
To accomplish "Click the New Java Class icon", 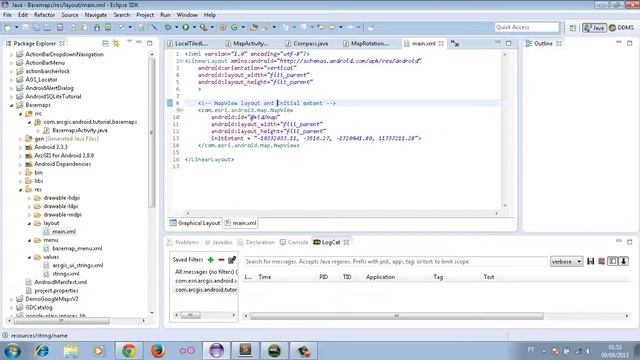I will 234,27.
